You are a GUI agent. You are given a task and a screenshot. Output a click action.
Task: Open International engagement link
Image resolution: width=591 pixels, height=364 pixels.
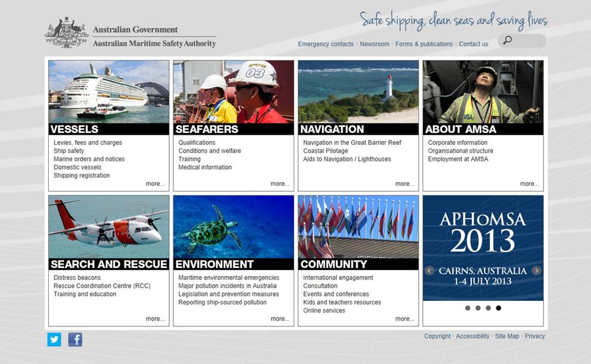coord(338,278)
